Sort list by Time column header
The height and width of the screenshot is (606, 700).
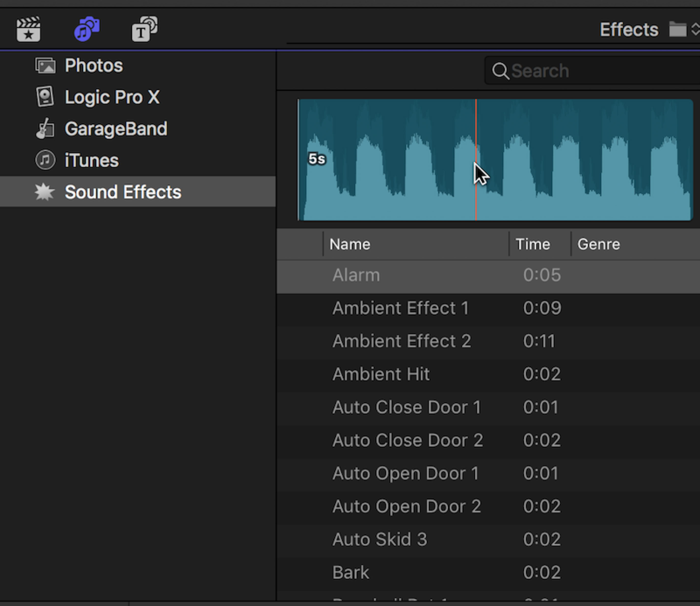click(x=533, y=244)
